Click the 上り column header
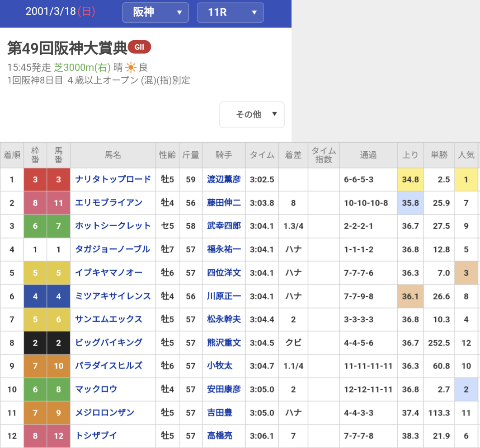The width and height of the screenshot is (480, 448). pos(410,155)
